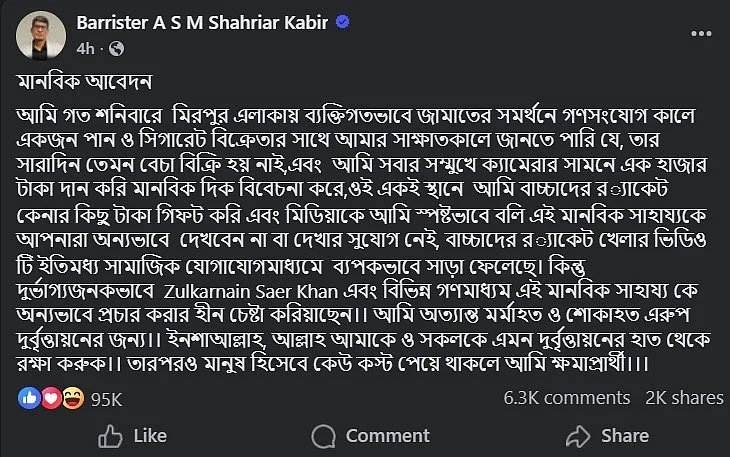730x457 pixels.
Task: Click the globe public-privacy icon
Action: 116,47
